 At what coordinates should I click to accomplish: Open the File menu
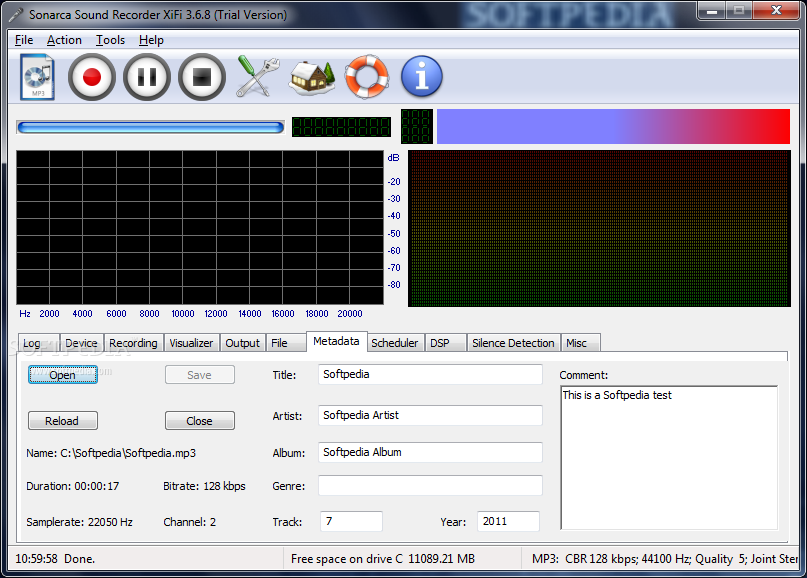point(24,40)
